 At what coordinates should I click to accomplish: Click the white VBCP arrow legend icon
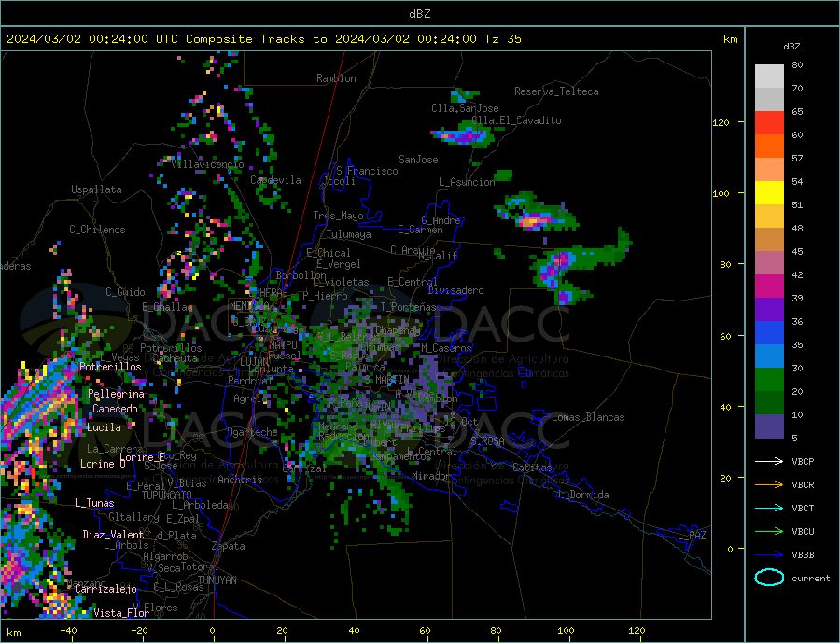[769, 461]
